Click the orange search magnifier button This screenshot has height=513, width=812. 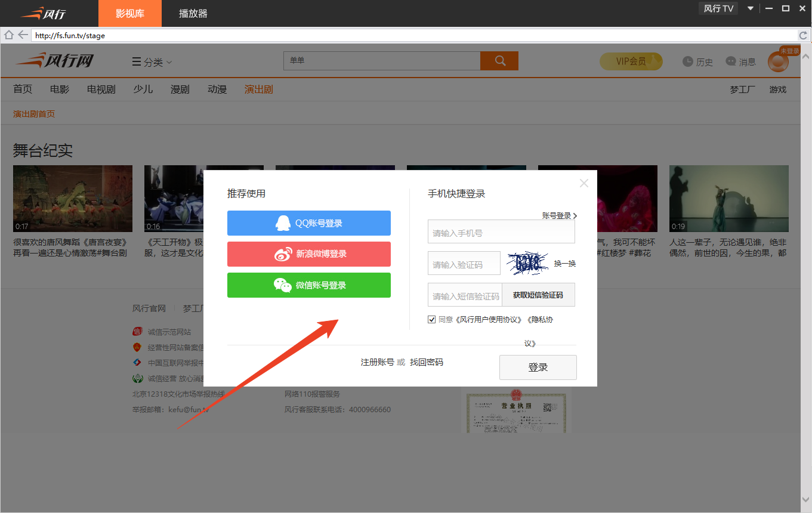coord(499,61)
